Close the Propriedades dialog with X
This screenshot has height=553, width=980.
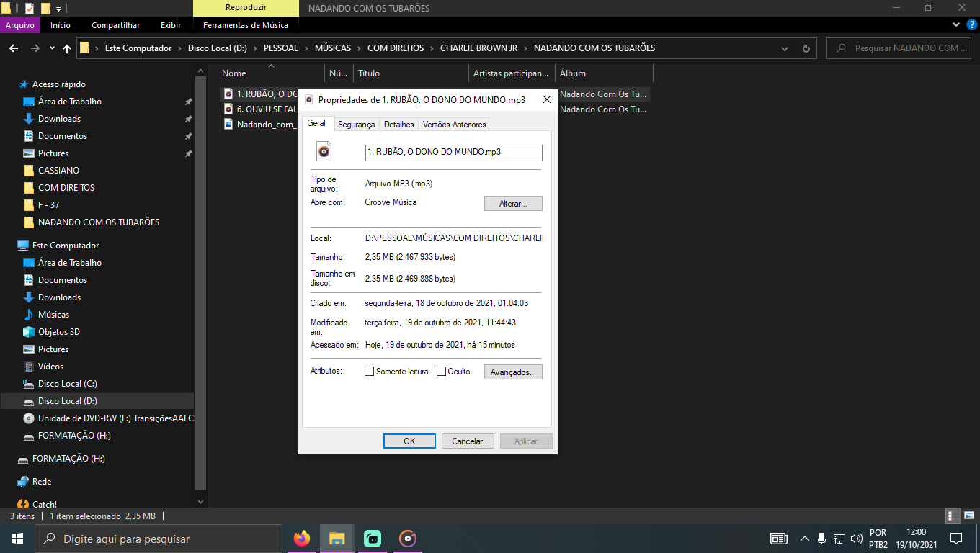tap(546, 99)
